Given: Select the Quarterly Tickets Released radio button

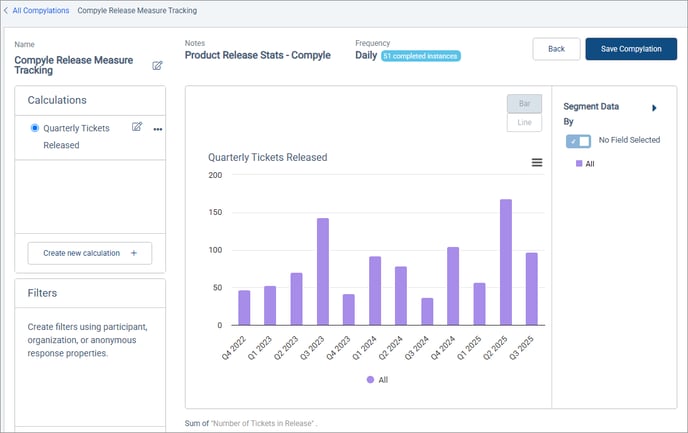Looking at the screenshot, I should [x=36, y=128].
